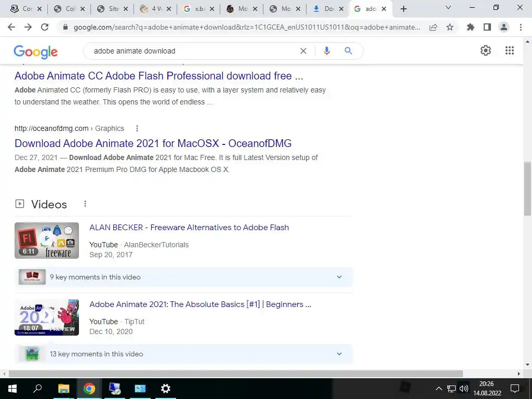This screenshot has width=532, height=399.
Task: Open Google quick settings gear
Action: (486, 50)
